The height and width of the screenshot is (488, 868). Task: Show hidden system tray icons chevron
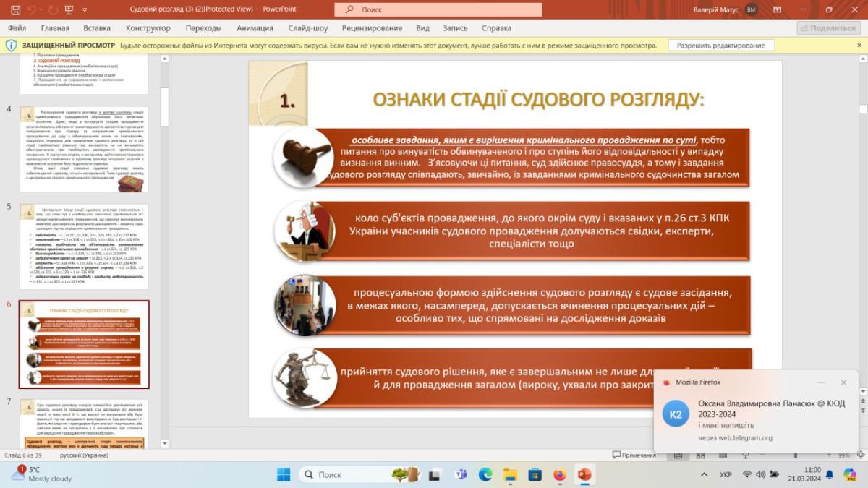click(705, 475)
